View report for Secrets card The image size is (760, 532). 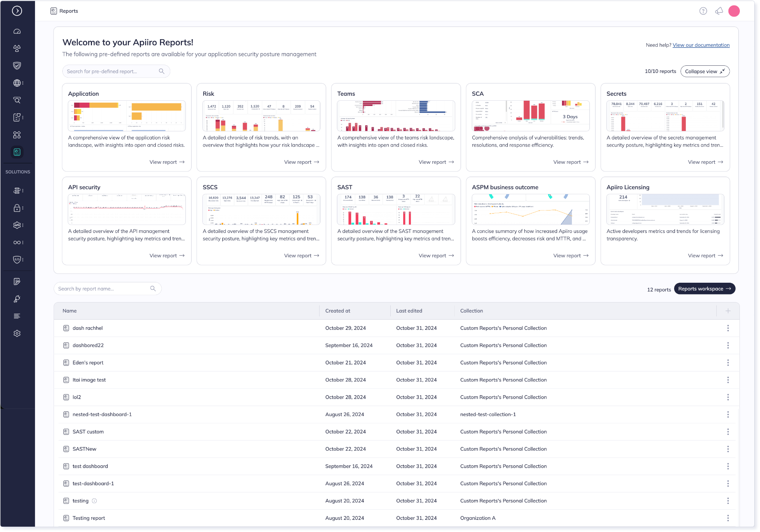[x=706, y=162]
